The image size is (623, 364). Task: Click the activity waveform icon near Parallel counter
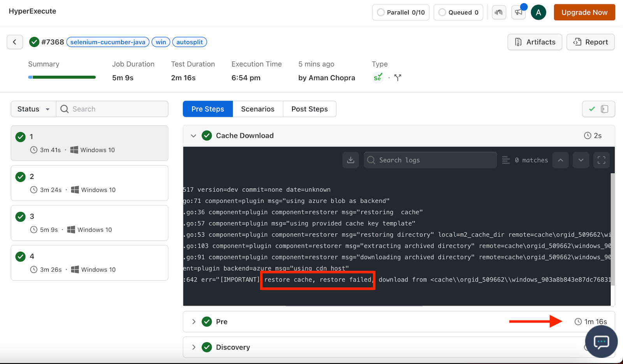pyautogui.click(x=499, y=12)
